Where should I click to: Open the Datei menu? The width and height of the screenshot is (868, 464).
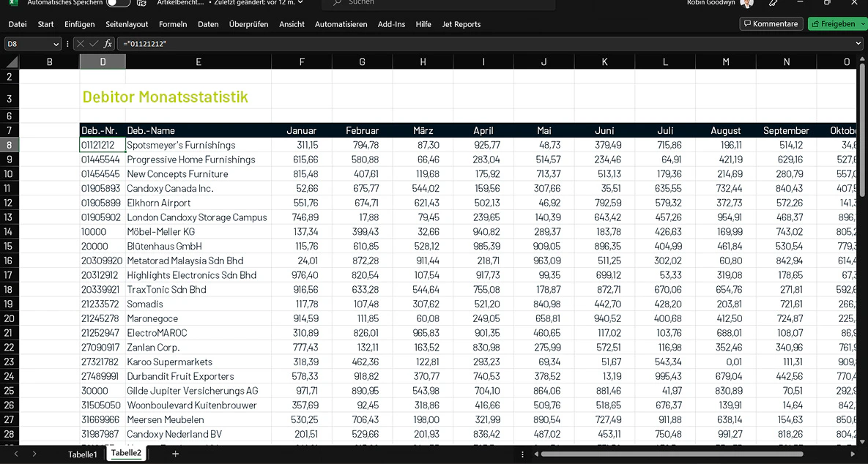click(18, 24)
